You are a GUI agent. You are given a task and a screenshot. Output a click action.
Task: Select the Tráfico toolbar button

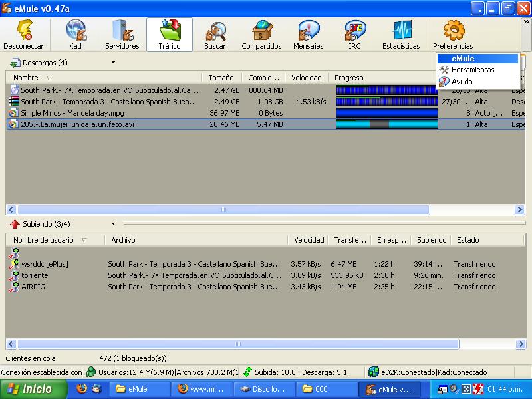(x=170, y=35)
